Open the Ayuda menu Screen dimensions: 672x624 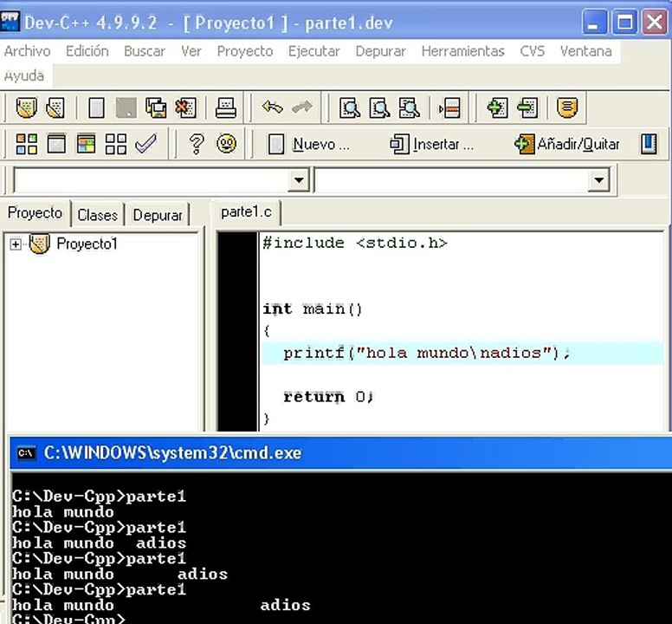click(24, 76)
